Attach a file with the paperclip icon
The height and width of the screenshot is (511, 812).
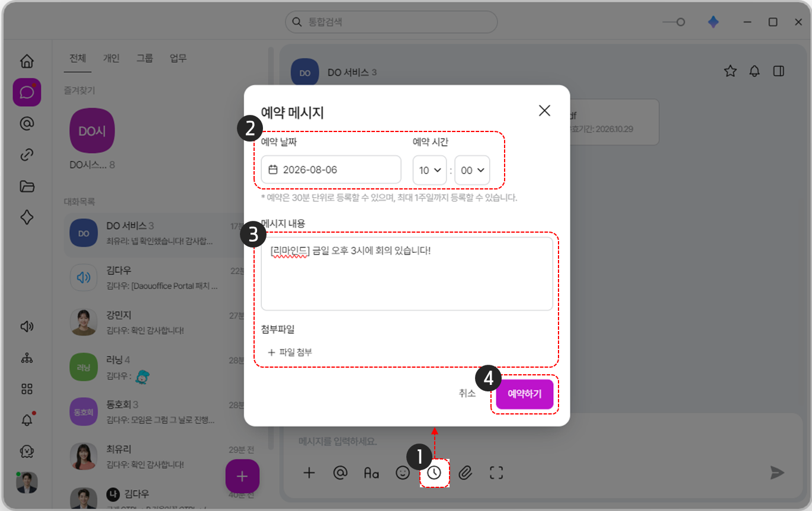coord(466,473)
